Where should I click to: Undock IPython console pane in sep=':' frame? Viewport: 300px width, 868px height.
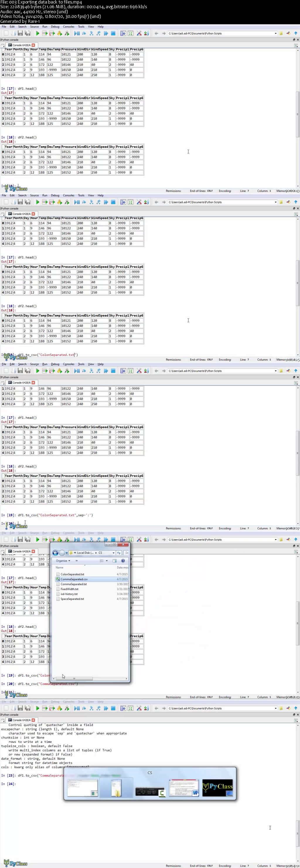coord(294,377)
